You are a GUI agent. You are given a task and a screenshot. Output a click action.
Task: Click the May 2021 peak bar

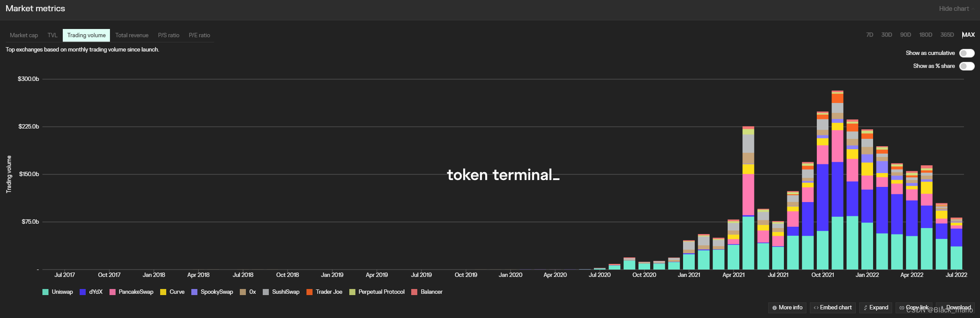click(x=748, y=198)
